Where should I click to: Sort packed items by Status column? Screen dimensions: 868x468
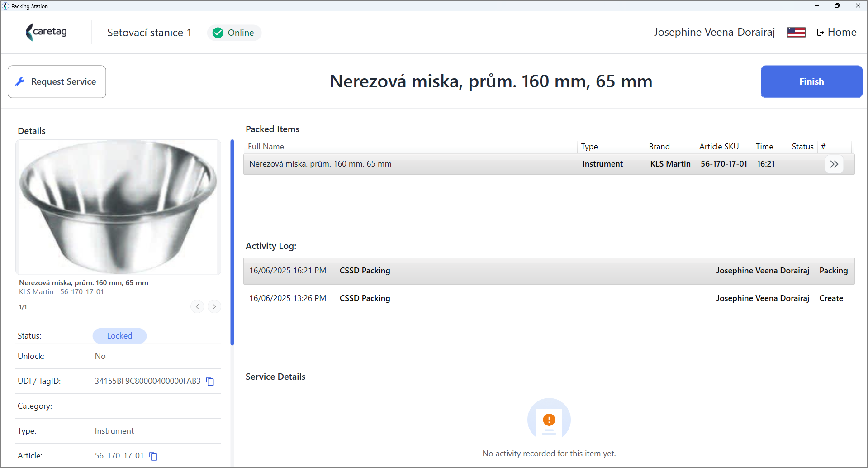click(802, 147)
